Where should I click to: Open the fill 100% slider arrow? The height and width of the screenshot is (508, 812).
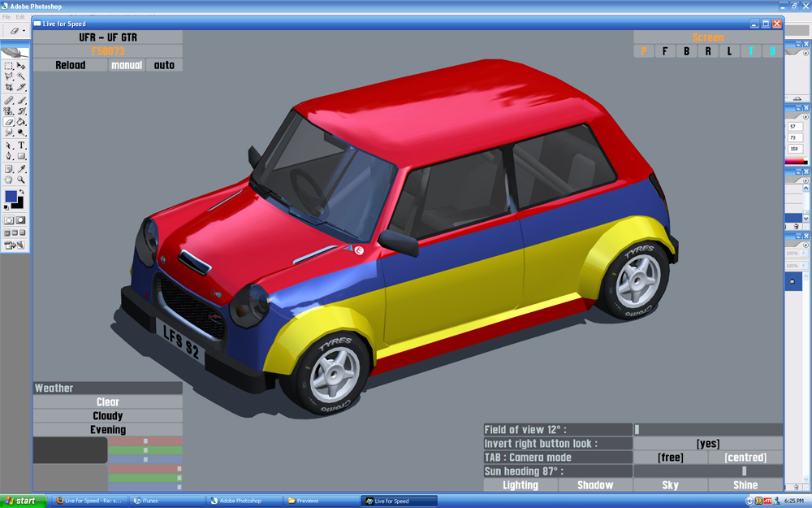806,266
